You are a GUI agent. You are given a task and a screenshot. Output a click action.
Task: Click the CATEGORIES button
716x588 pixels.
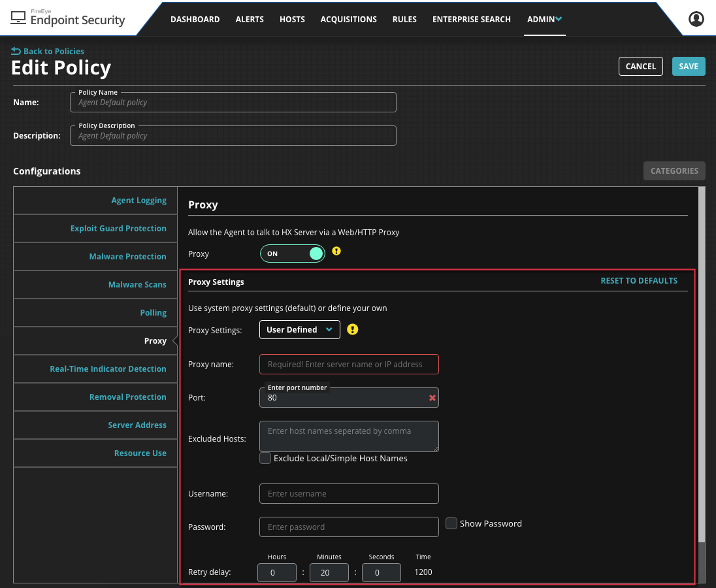(x=674, y=171)
